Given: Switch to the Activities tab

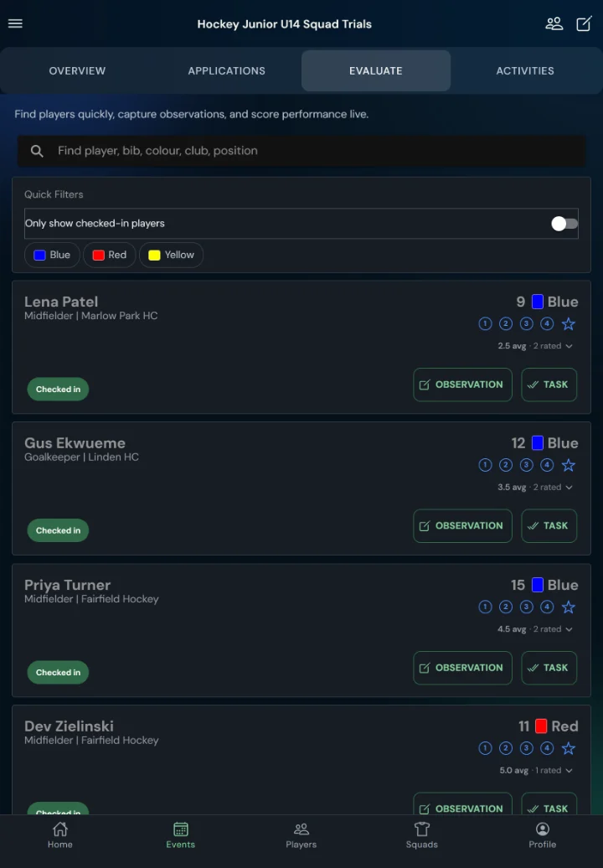Looking at the screenshot, I should point(525,71).
